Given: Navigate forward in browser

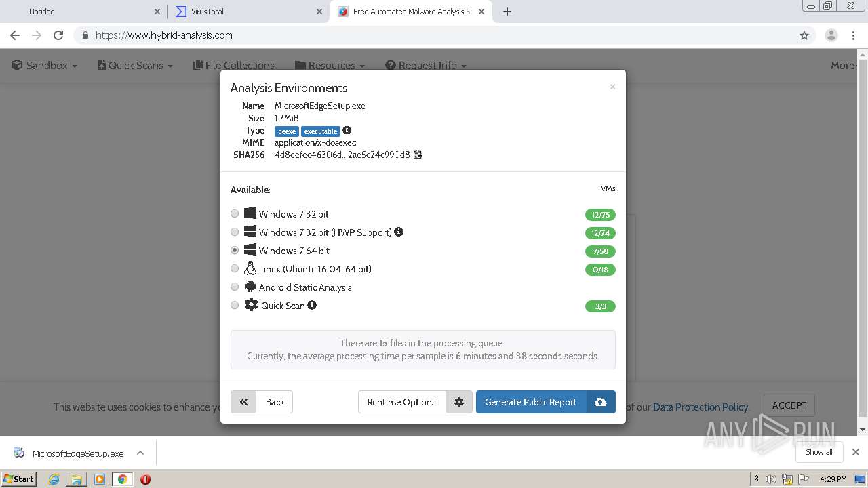Looking at the screenshot, I should (37, 35).
